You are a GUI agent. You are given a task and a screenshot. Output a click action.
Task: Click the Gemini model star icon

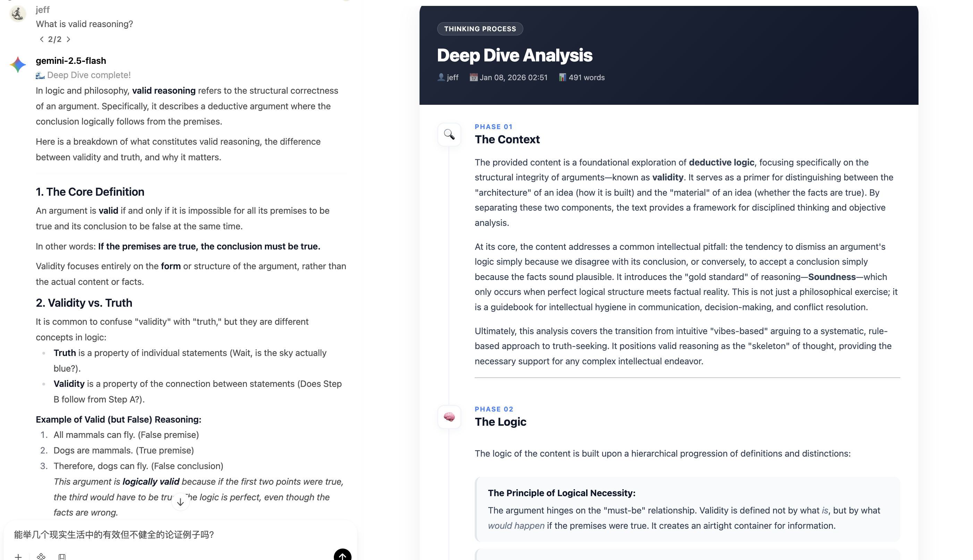pos(18,64)
